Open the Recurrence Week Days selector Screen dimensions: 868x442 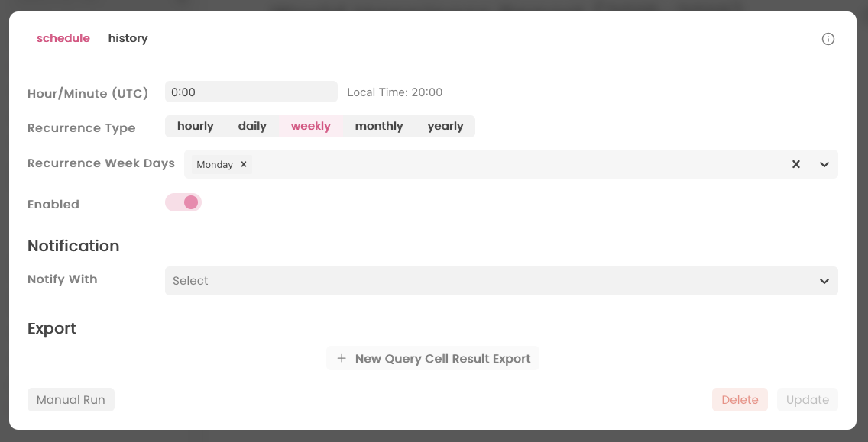(497, 163)
